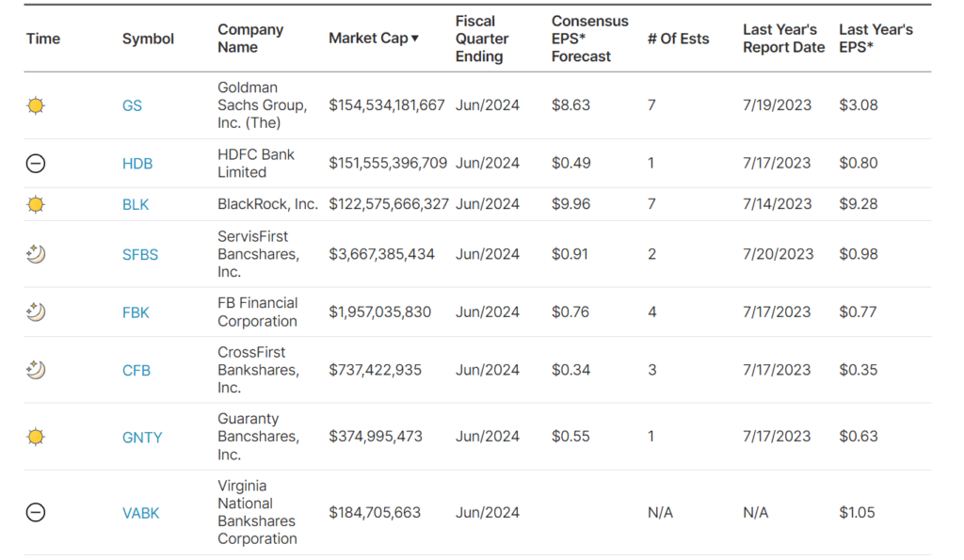Click the moon icon beside SFBS
The width and height of the screenshot is (964, 560).
36,254
